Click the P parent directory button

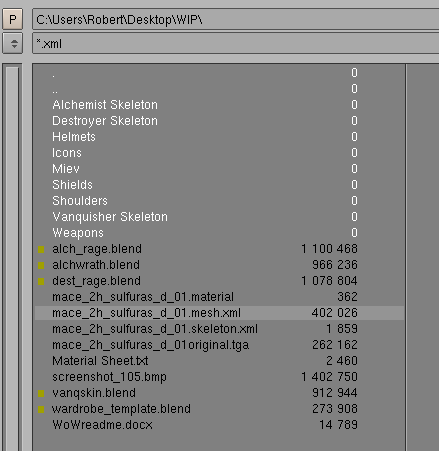pyautogui.click(x=13, y=19)
